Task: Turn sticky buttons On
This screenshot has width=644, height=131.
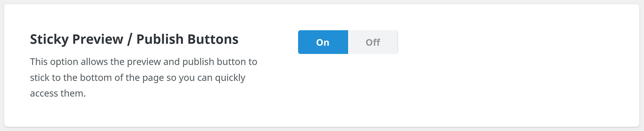Action: tap(323, 42)
